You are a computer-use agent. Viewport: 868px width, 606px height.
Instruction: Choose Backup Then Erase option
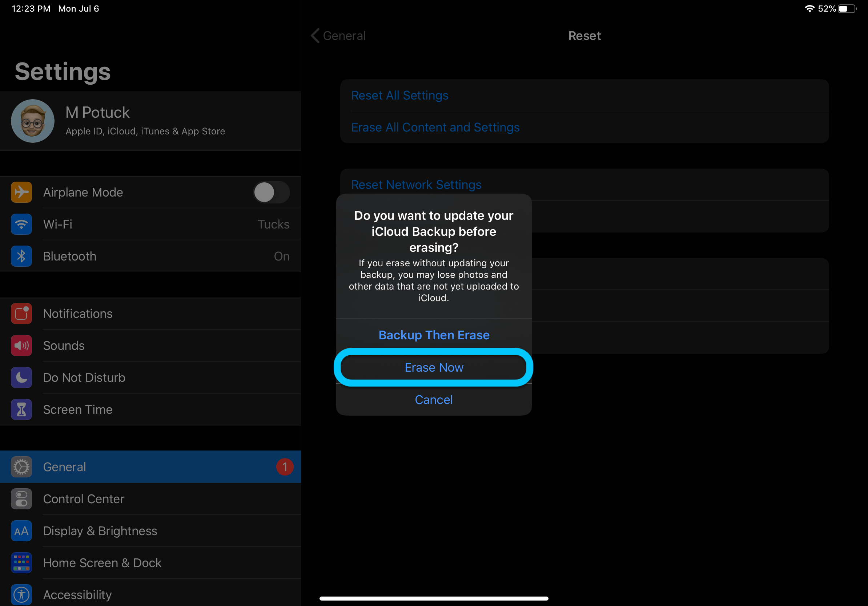(x=434, y=335)
